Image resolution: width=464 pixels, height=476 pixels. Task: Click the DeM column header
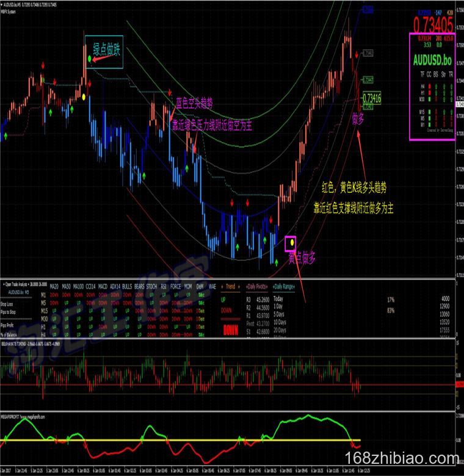[x=200, y=286]
